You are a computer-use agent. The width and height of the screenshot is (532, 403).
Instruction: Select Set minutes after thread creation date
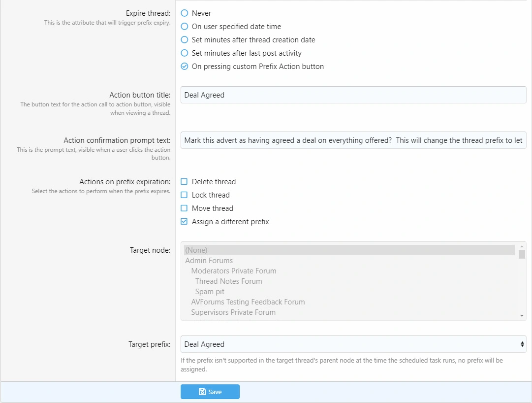pos(185,40)
